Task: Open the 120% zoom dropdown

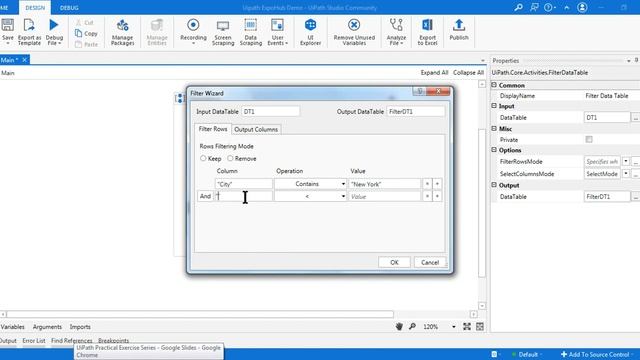Action: (453, 327)
